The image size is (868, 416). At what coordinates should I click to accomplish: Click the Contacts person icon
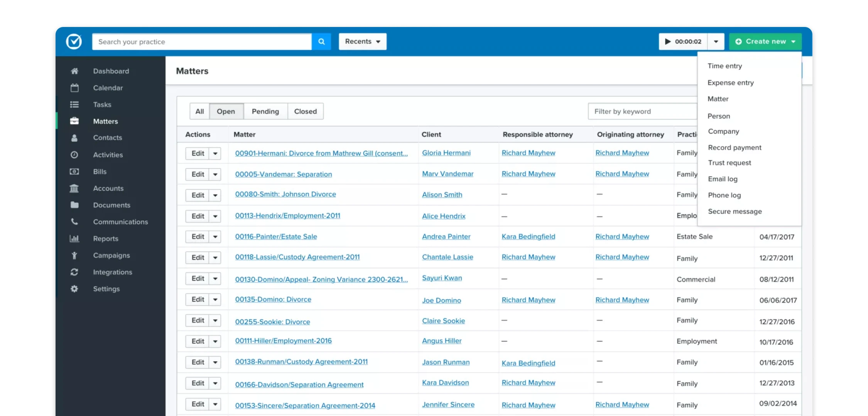pos(74,138)
